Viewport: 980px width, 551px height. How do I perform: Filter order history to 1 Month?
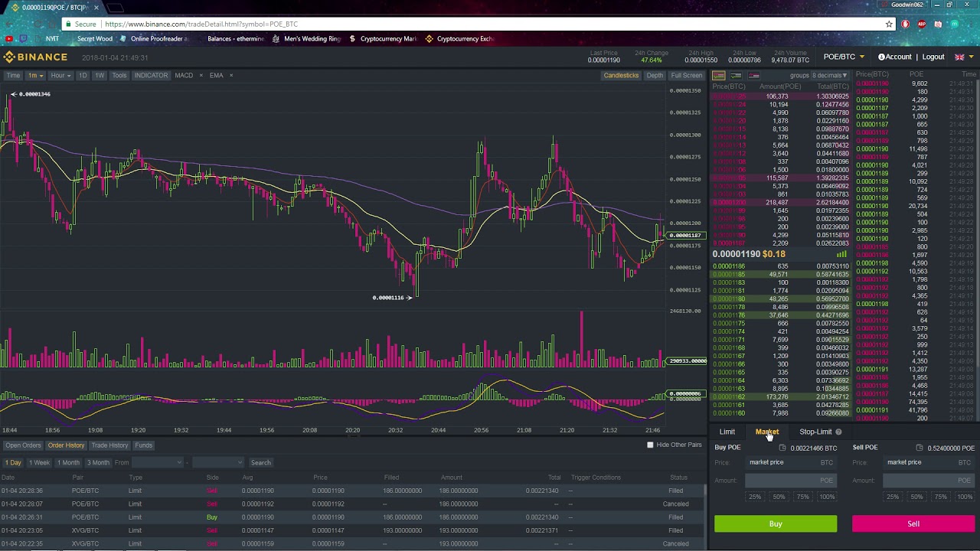point(68,462)
